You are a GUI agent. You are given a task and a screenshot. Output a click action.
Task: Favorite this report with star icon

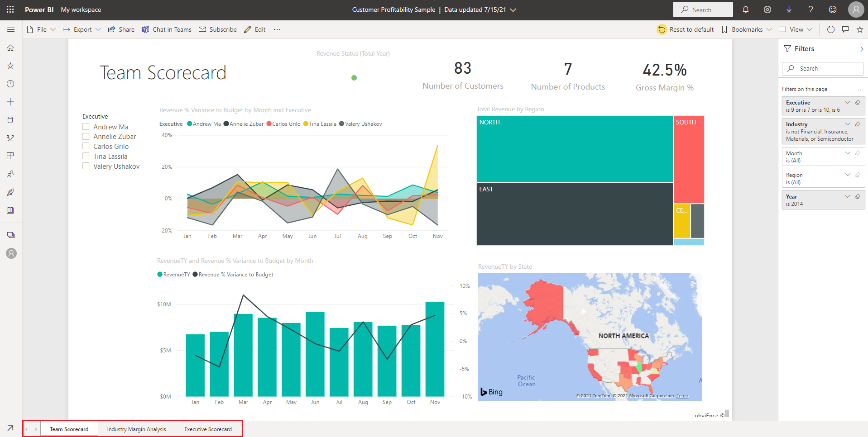[x=860, y=29]
